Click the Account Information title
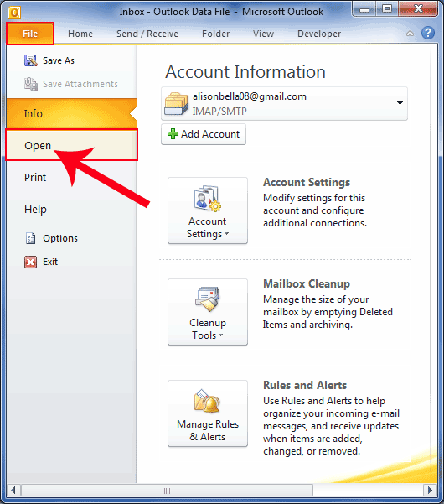The width and height of the screenshot is (444, 504). tap(245, 71)
